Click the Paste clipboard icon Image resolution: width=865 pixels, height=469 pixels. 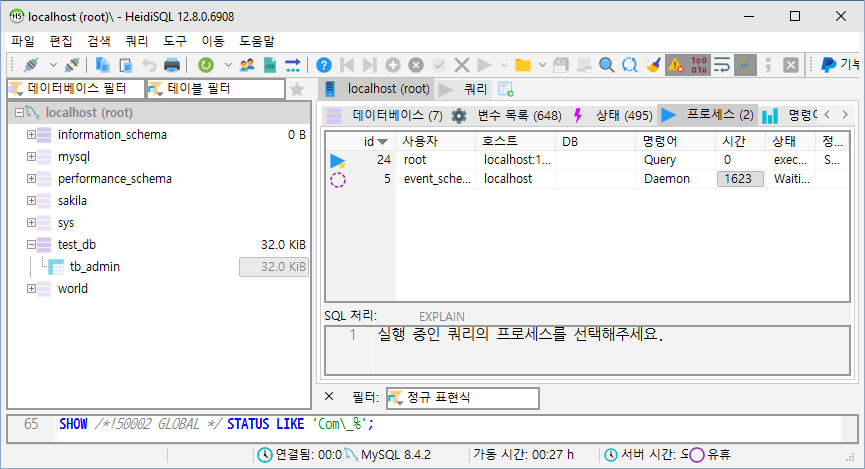[126, 65]
